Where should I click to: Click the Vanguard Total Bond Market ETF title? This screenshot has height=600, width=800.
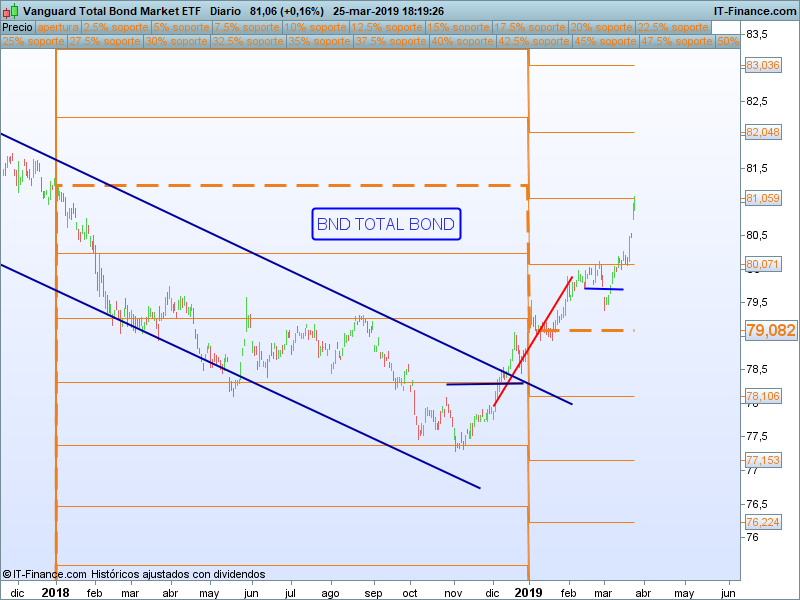tap(112, 11)
